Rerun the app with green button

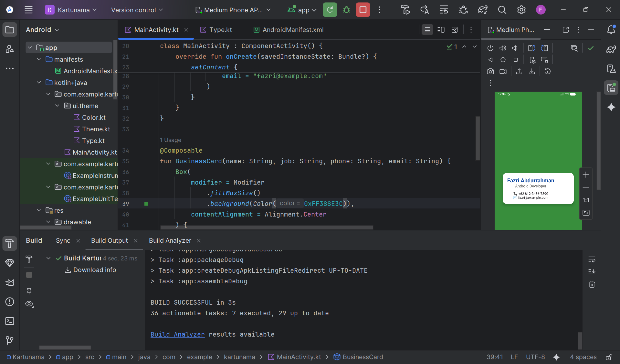pyautogui.click(x=330, y=10)
